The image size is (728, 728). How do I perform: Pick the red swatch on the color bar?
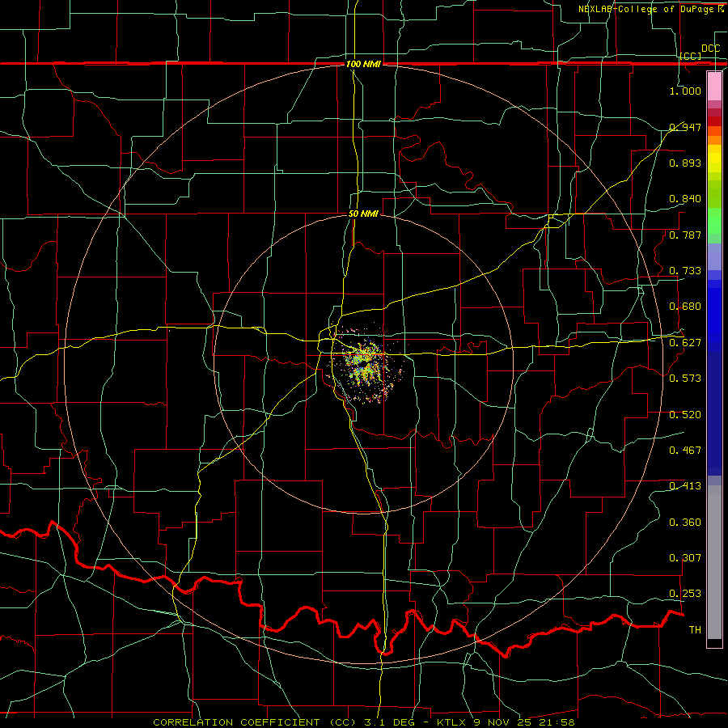pos(714,121)
